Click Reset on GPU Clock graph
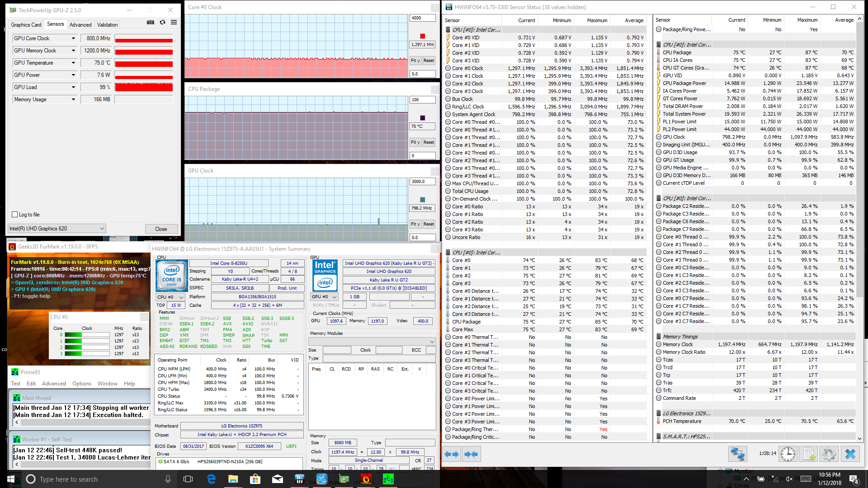Image resolution: width=868 pixels, height=488 pixels. click(x=429, y=224)
